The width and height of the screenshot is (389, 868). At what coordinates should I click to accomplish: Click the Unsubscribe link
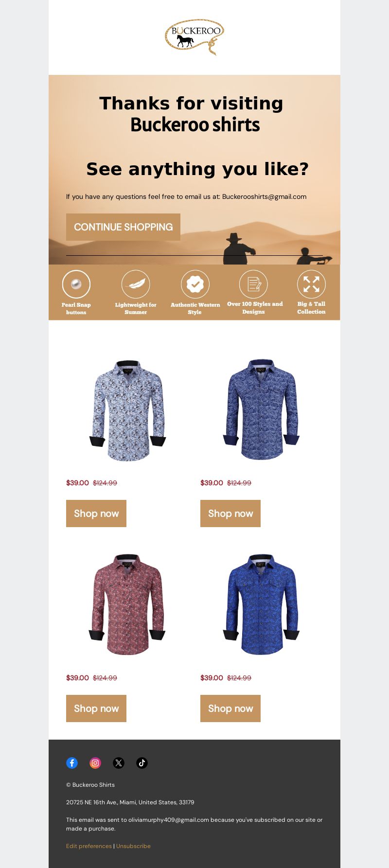point(133,846)
